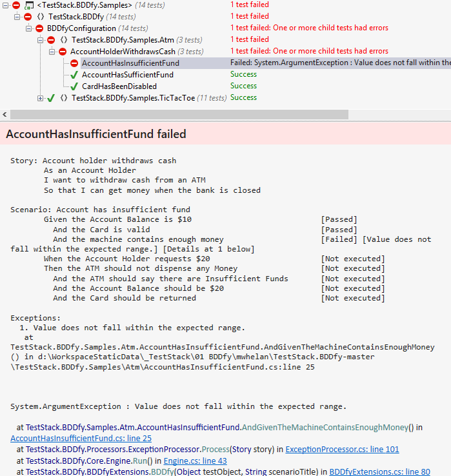Click the green check of AccountHasSufficientFund

(x=74, y=75)
